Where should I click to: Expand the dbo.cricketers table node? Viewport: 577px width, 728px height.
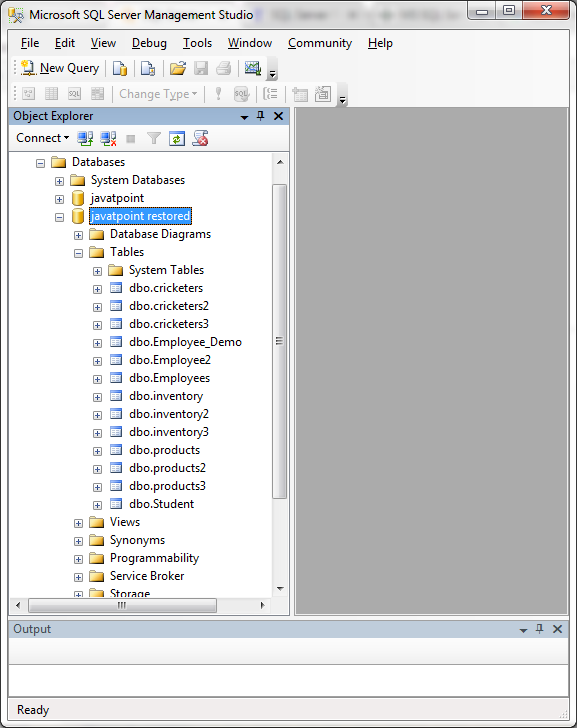click(x=97, y=289)
